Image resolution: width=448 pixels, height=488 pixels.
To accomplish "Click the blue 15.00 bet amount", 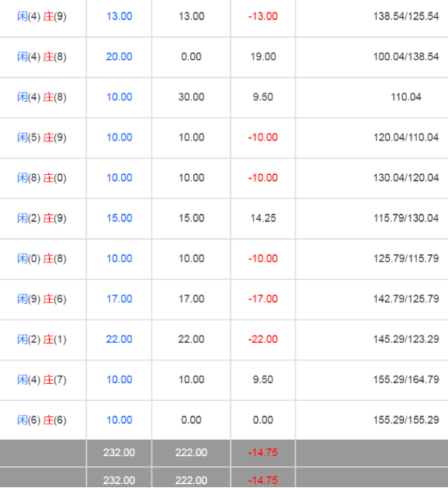I will pyautogui.click(x=120, y=218).
